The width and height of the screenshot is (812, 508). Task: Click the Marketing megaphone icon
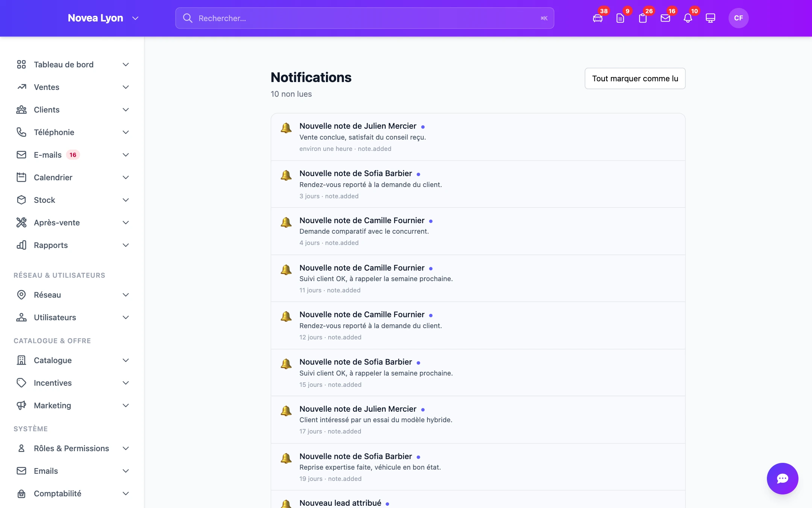click(x=21, y=405)
